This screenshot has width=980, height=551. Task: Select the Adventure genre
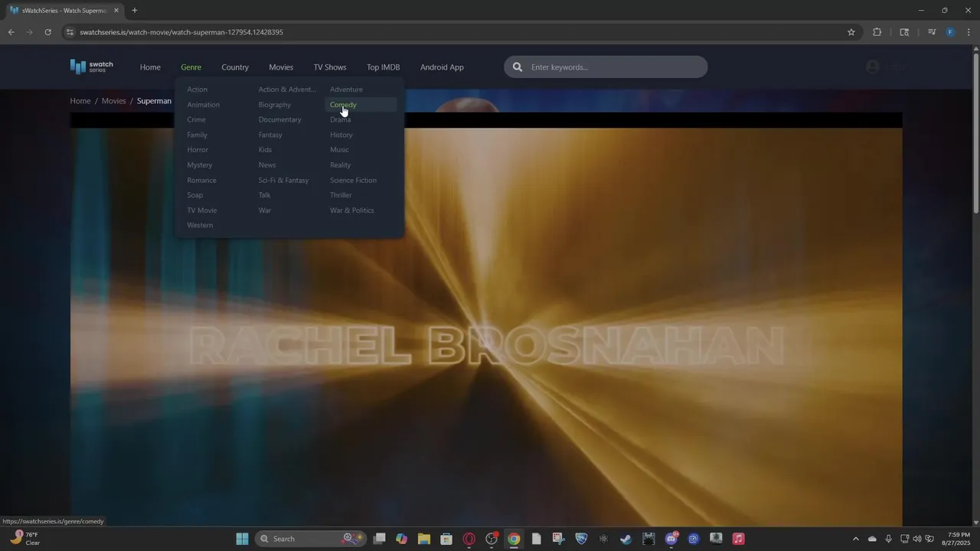346,90
